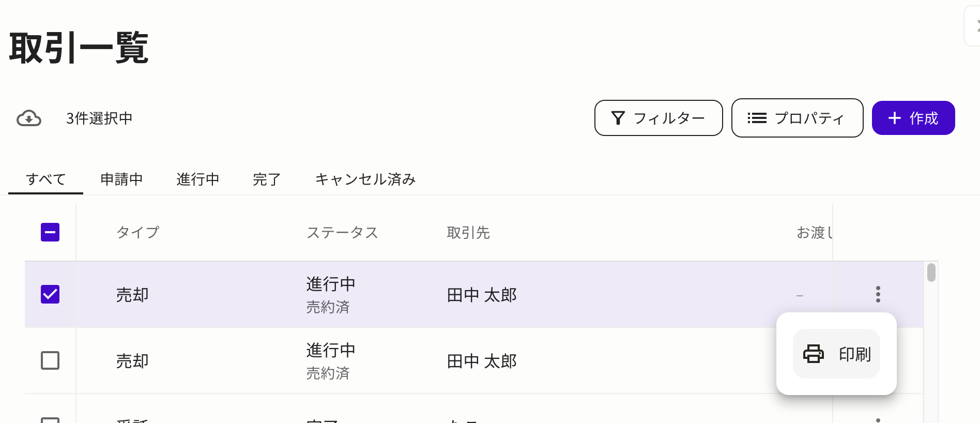
Task: Click the indeterminate select-all checkbox
Action: 50,232
